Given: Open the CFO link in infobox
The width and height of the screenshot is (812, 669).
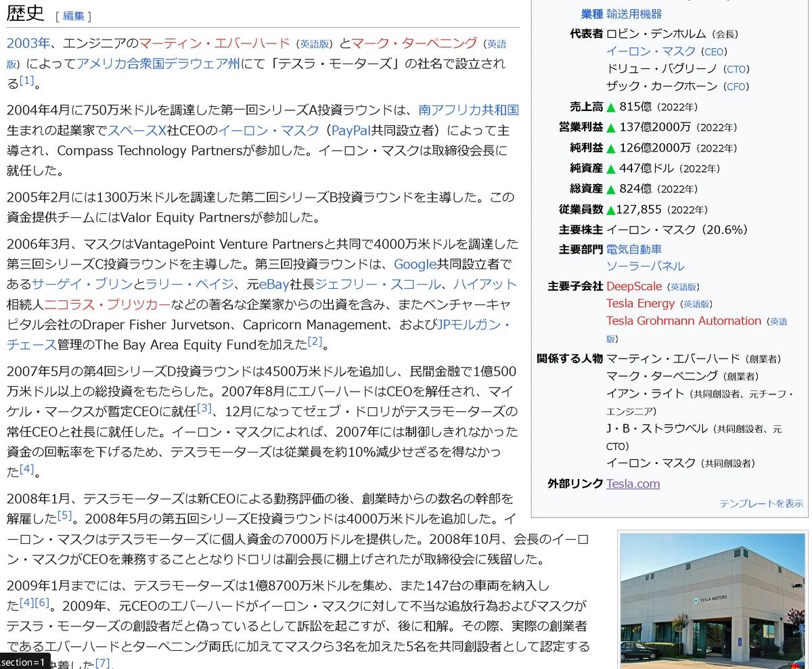Looking at the screenshot, I should [x=736, y=87].
